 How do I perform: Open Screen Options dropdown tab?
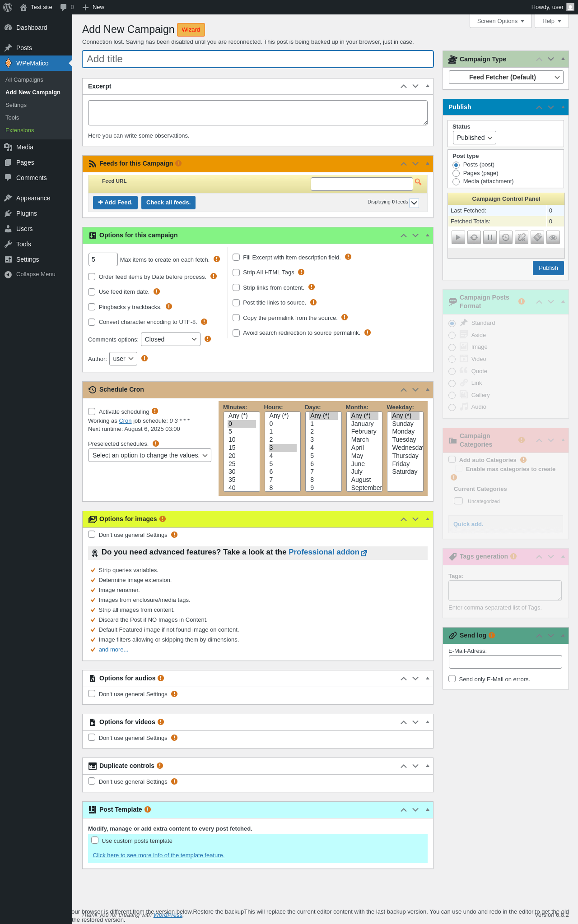tap(501, 21)
